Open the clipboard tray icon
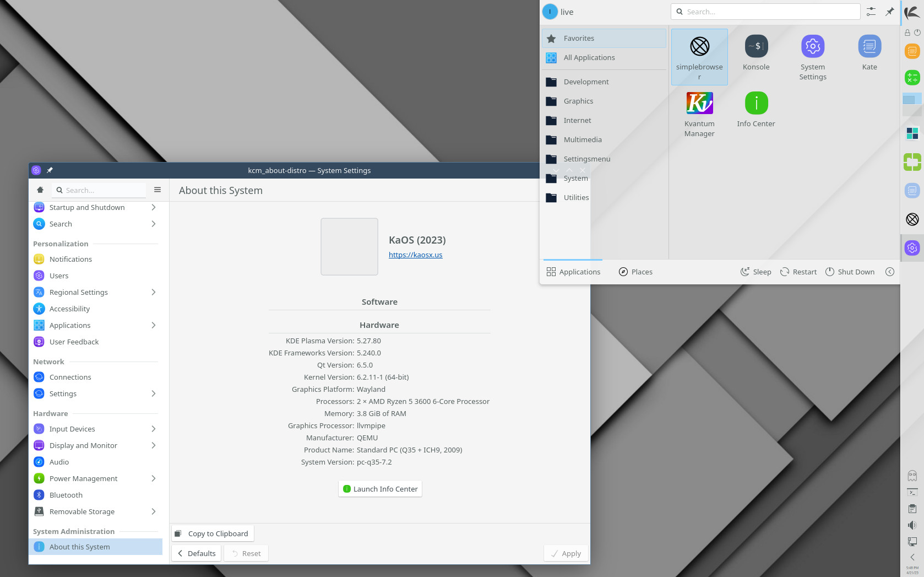This screenshot has width=924, height=577. click(912, 509)
